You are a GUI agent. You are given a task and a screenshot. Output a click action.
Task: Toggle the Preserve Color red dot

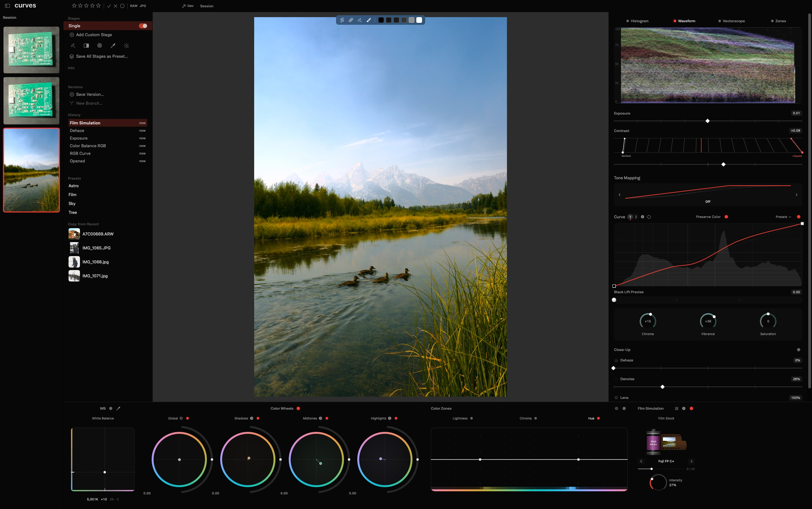(726, 217)
